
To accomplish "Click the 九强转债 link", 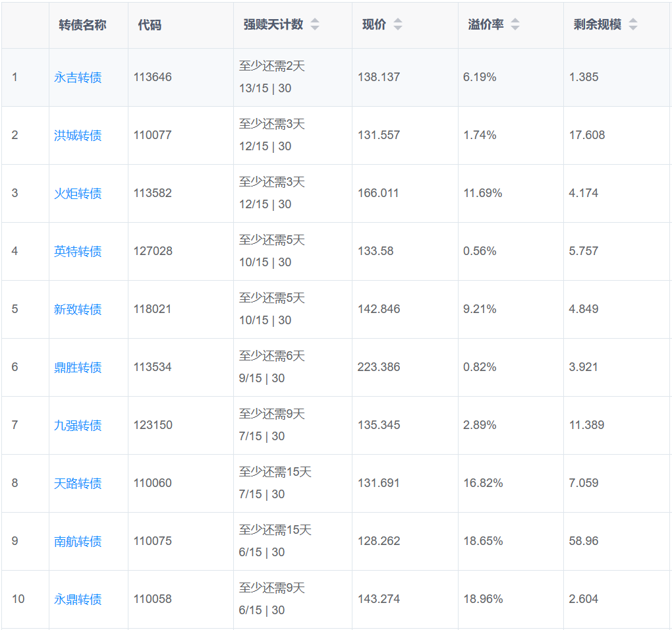I will 78,426.
